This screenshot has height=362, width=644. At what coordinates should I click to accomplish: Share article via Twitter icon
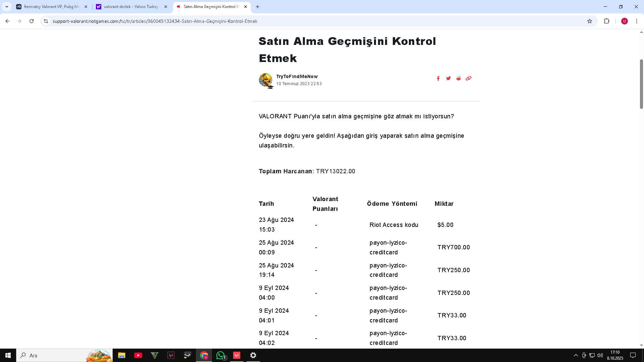click(x=448, y=78)
